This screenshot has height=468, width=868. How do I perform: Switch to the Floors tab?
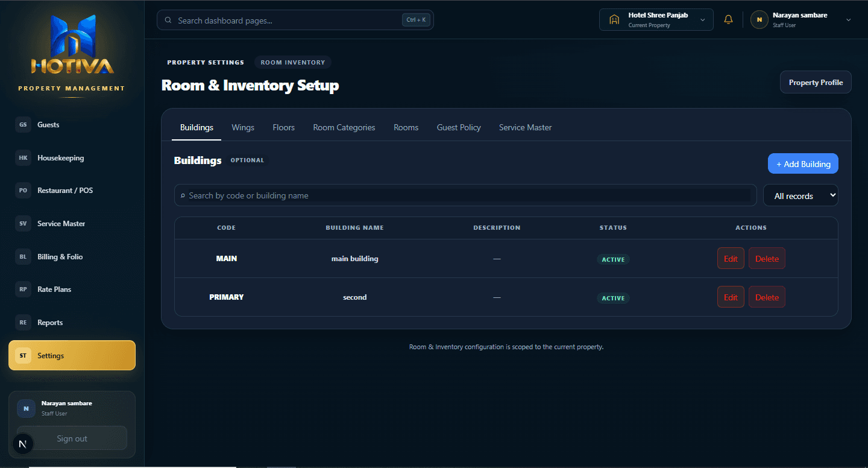(x=283, y=127)
